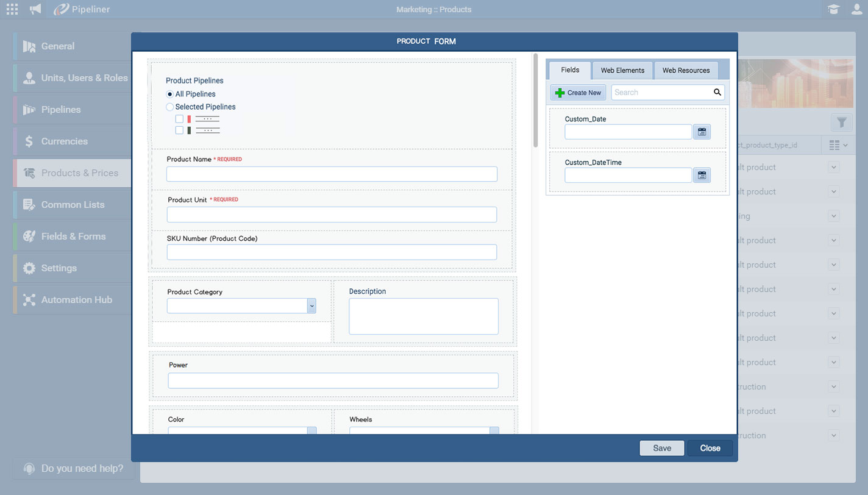The height and width of the screenshot is (495, 868).
Task: Open the Product Category dropdown
Action: coord(311,305)
